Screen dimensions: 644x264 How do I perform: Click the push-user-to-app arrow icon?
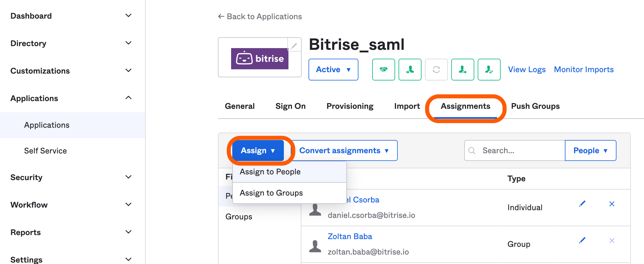click(x=462, y=69)
